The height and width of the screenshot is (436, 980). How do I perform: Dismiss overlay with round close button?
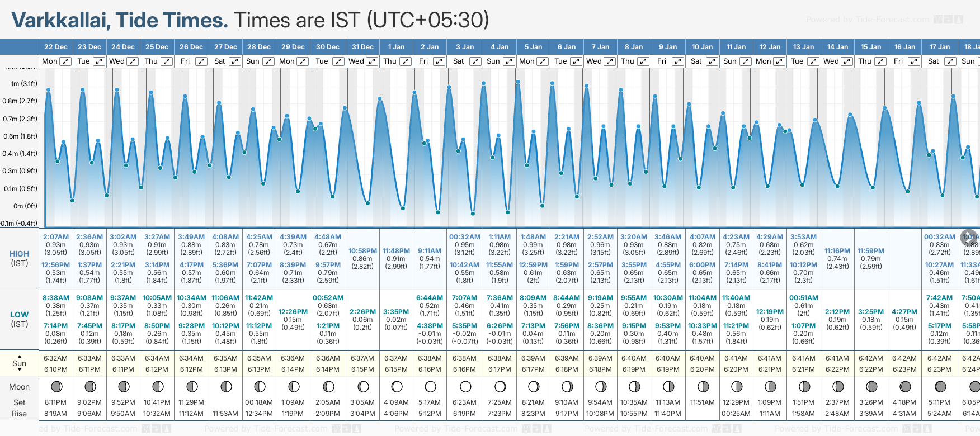pyautogui.click(x=969, y=237)
